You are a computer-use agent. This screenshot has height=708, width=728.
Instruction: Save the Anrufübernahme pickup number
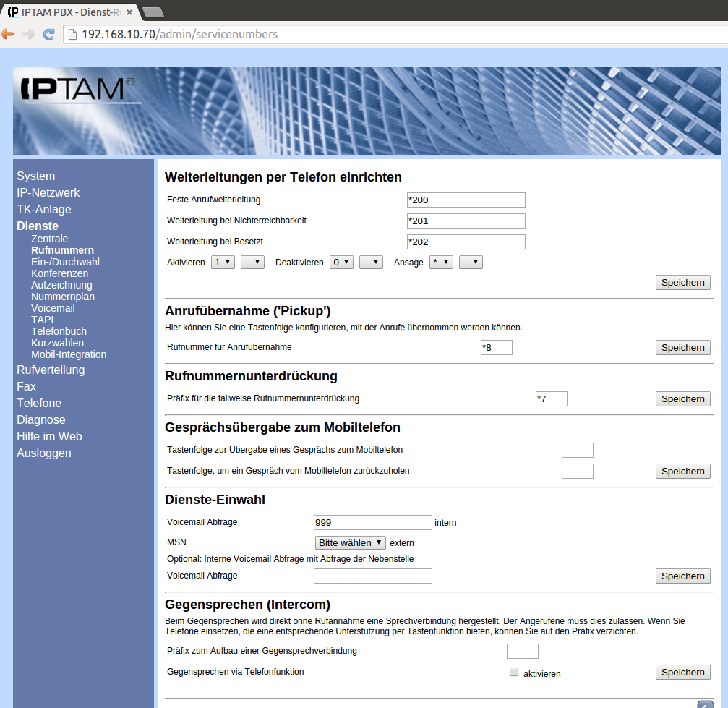pyautogui.click(x=682, y=348)
